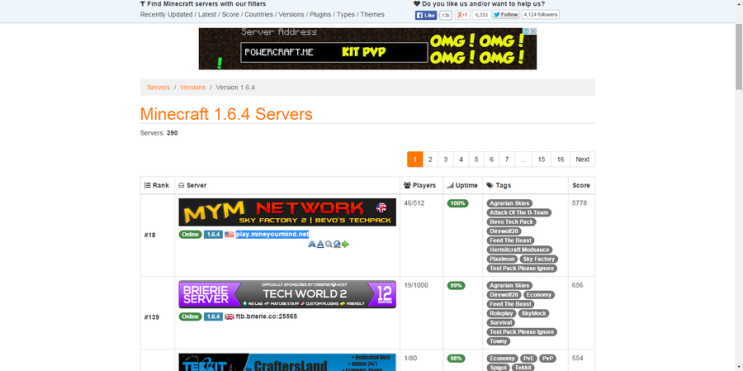Click the Facebook Like button
Screen dimensions: 743x371
click(426, 15)
